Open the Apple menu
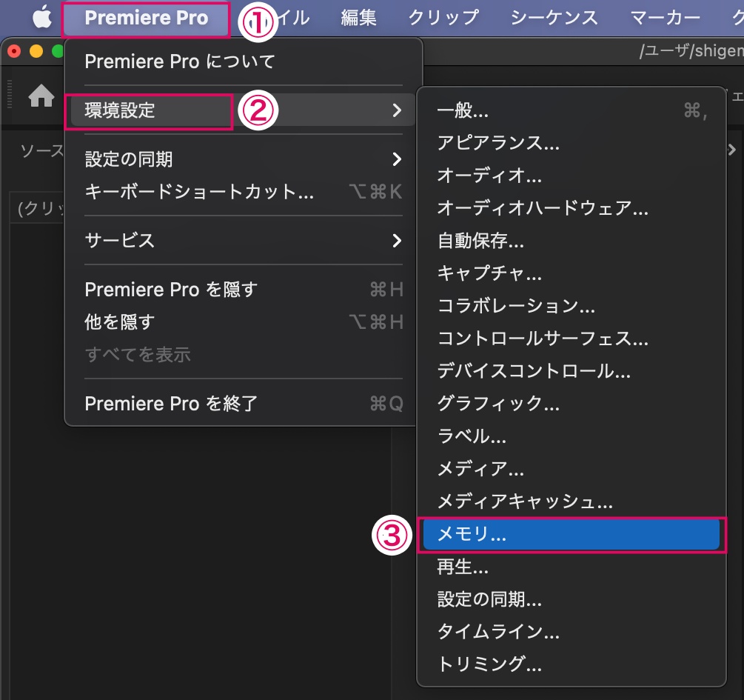Image resolution: width=744 pixels, height=700 pixels. [41, 17]
